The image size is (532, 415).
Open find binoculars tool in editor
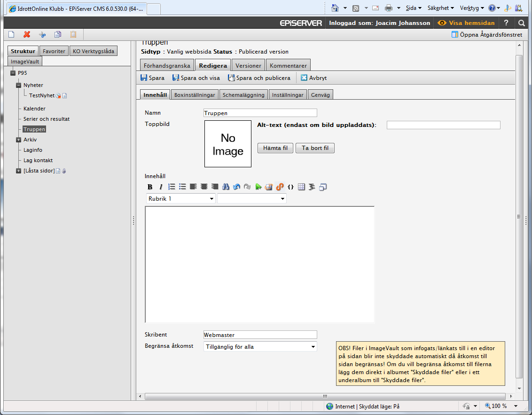(x=226, y=187)
